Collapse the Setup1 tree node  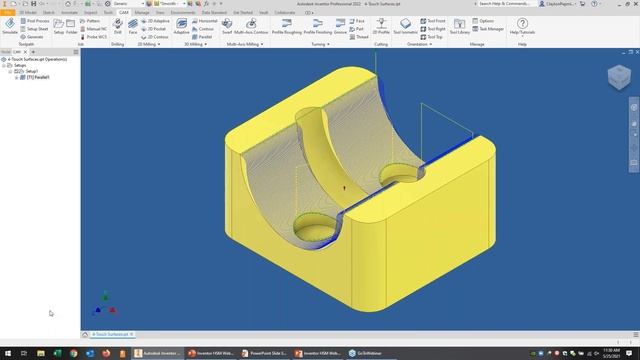(x=10, y=71)
